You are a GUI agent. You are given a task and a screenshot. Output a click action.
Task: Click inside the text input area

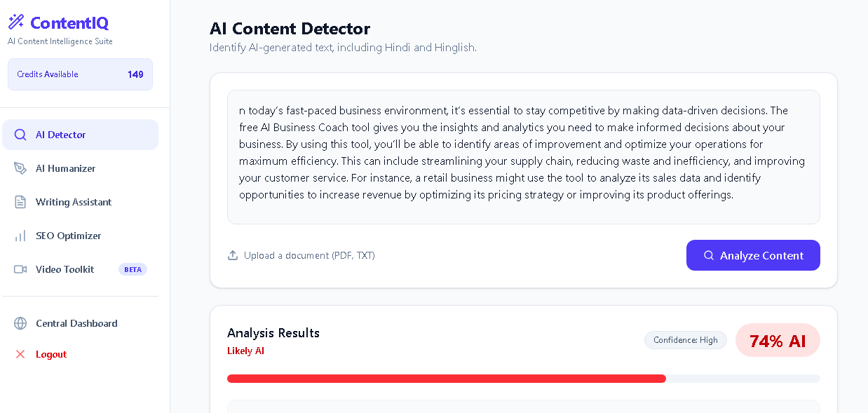click(x=523, y=156)
